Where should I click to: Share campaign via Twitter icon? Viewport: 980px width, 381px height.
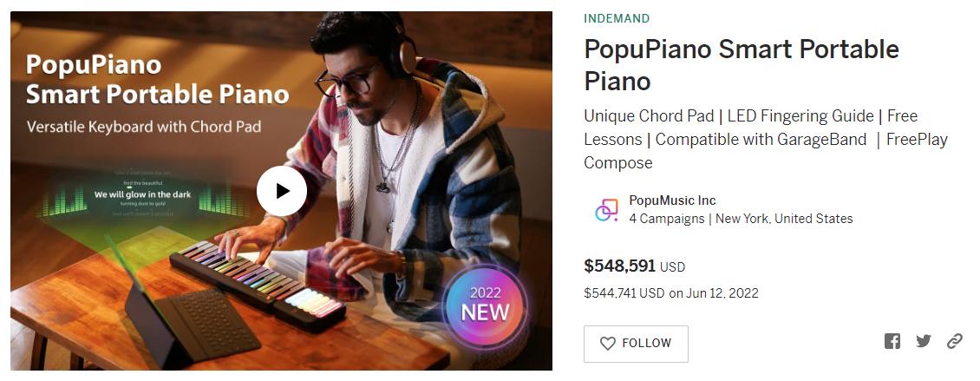[923, 341]
